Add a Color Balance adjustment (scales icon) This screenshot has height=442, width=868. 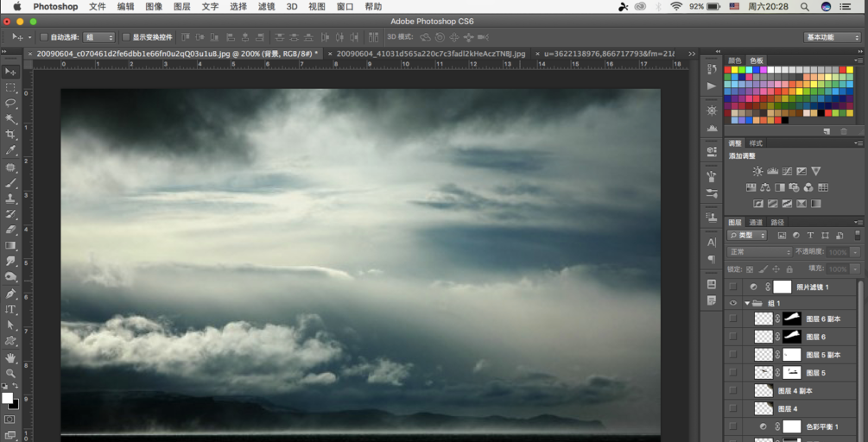(765, 187)
